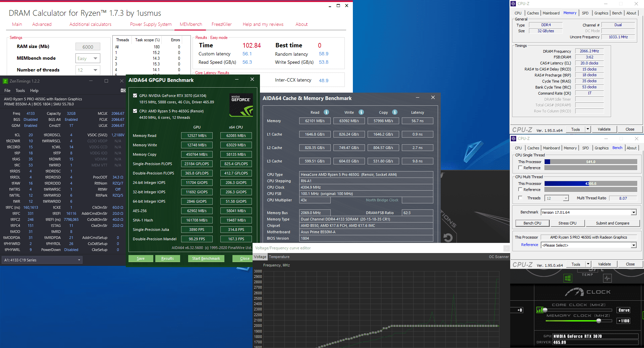Click the Memory Clock slider handle
644x348 pixels.
(598, 321)
